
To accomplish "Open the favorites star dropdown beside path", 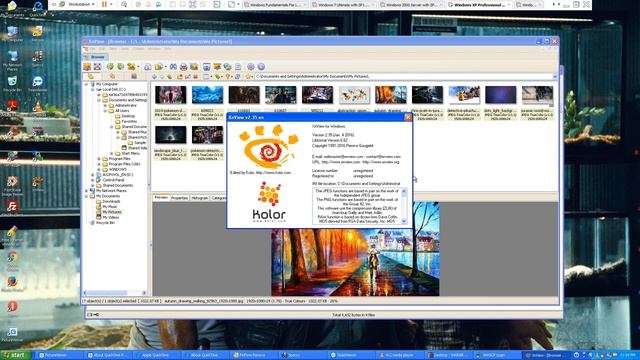I will pyautogui.click(x=249, y=76).
